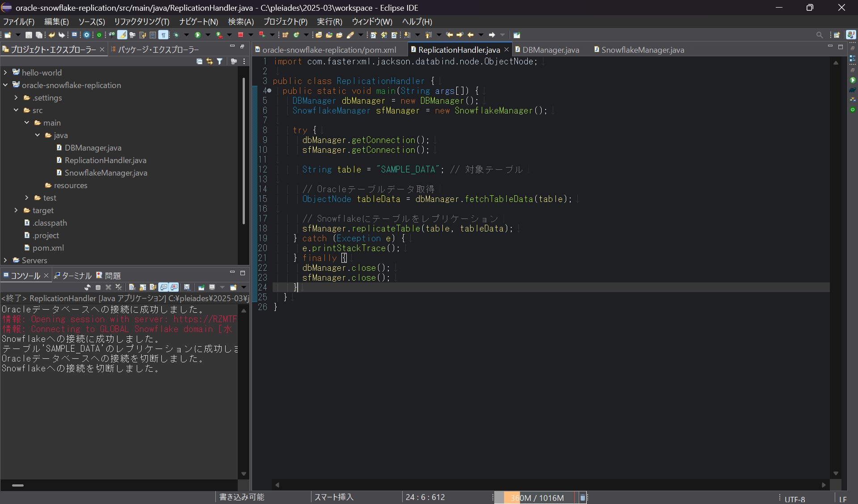Image resolution: width=858 pixels, height=504 pixels.
Task: Terminate the process with the red stop icon
Action: point(240,35)
